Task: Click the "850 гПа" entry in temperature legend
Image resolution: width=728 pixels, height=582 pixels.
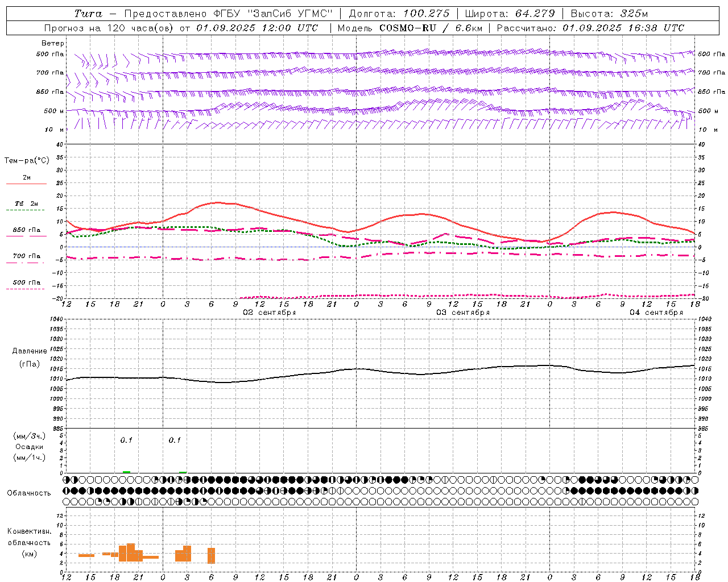Action: coord(27,230)
